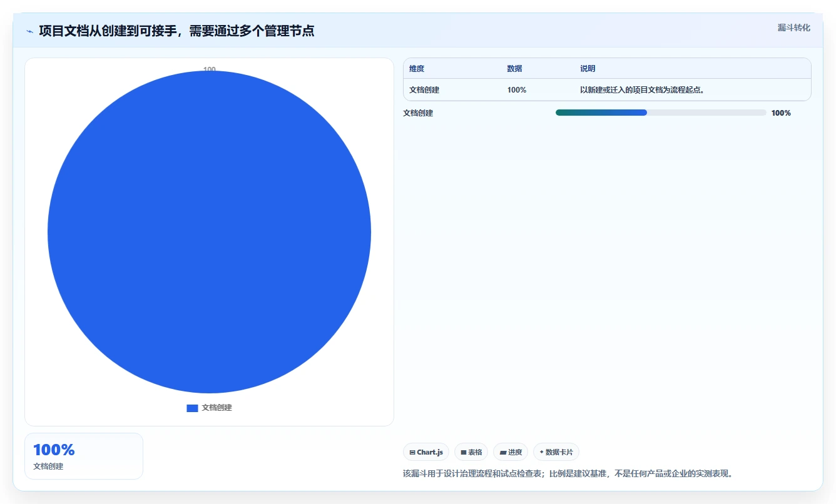Click the lightning icon before the title
Image resolution: width=836 pixels, height=504 pixels.
pyautogui.click(x=29, y=31)
